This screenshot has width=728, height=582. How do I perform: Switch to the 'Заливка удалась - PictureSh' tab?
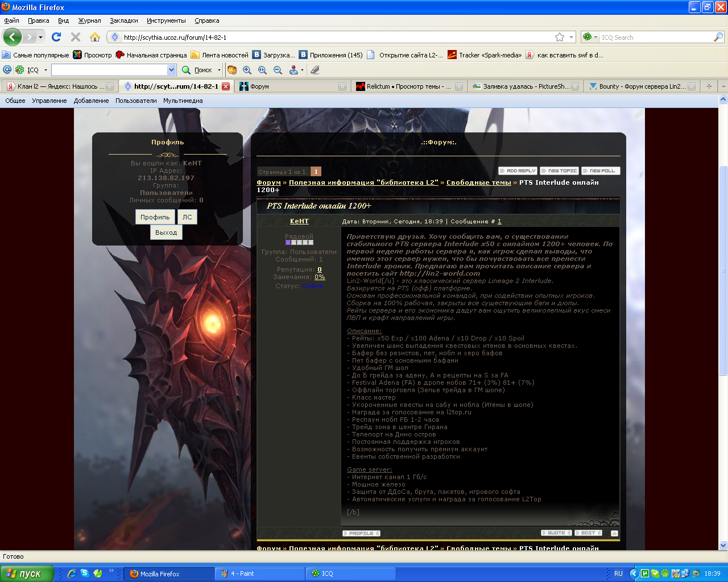point(525,86)
